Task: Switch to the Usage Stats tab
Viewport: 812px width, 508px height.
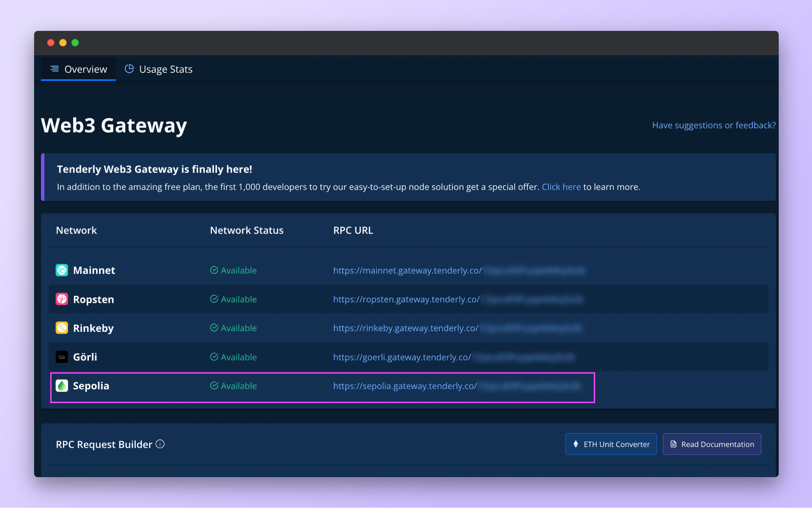Action: [165, 69]
